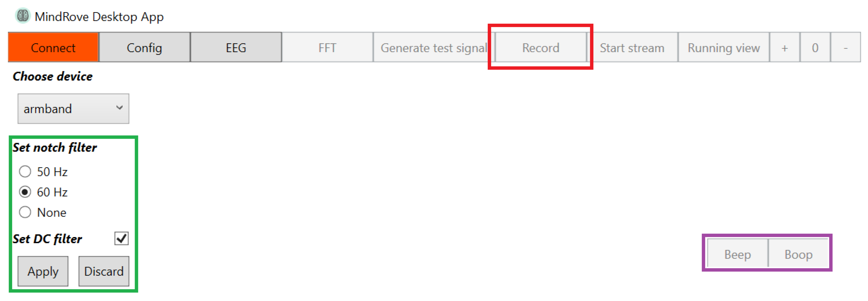Viewport: 868px width, 301px height.
Task: Open the armband device dropdown
Action: (73, 108)
